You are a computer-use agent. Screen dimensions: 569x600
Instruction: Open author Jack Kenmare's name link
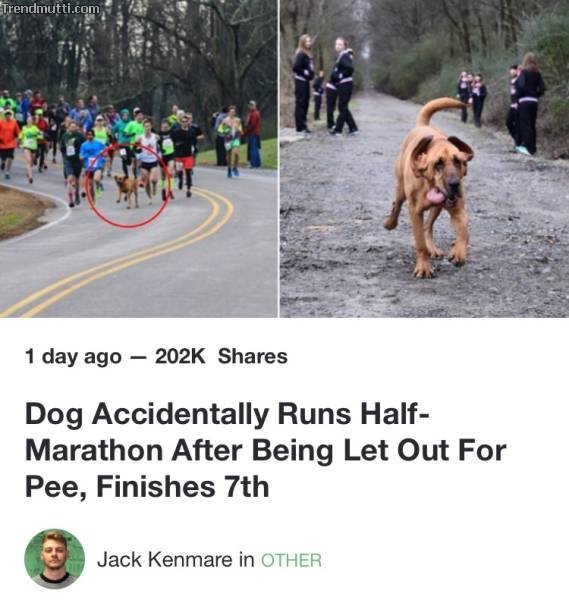(x=165, y=560)
